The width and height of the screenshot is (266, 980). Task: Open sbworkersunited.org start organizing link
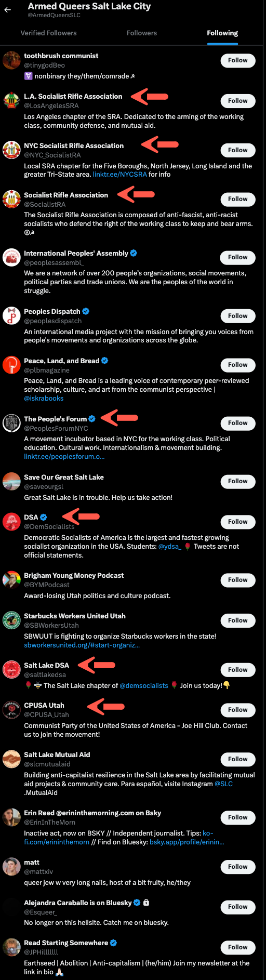point(82,645)
